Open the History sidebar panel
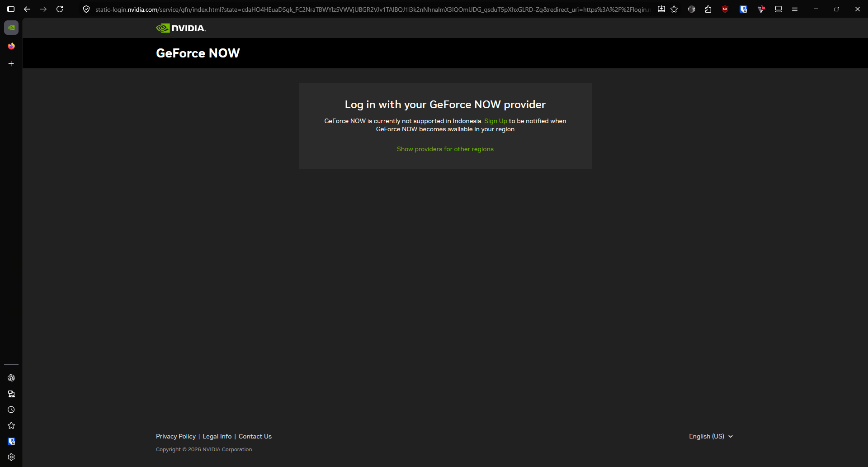 tap(11, 410)
